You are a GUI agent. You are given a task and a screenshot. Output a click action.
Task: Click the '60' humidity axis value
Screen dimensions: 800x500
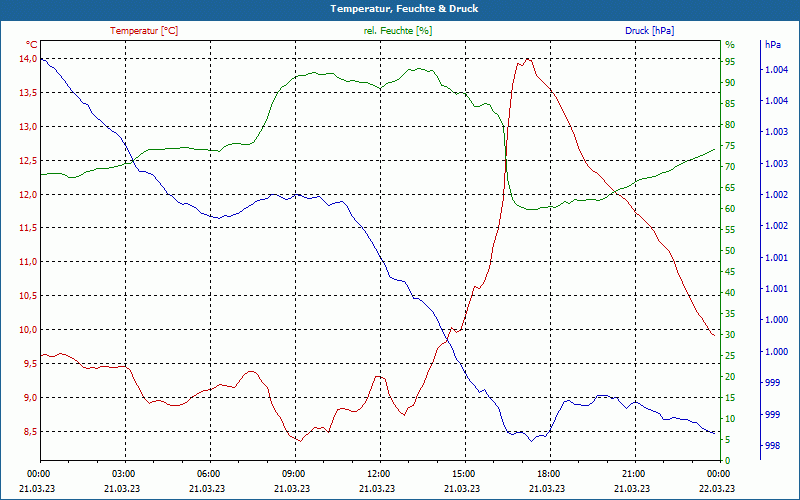click(x=730, y=208)
